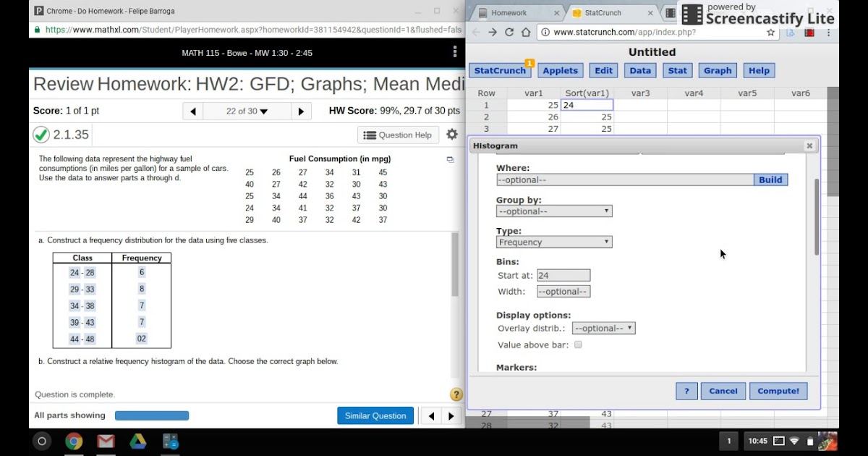Viewport: 868px width, 456px height.
Task: Open Gmail from the shelf
Action: pos(106,441)
